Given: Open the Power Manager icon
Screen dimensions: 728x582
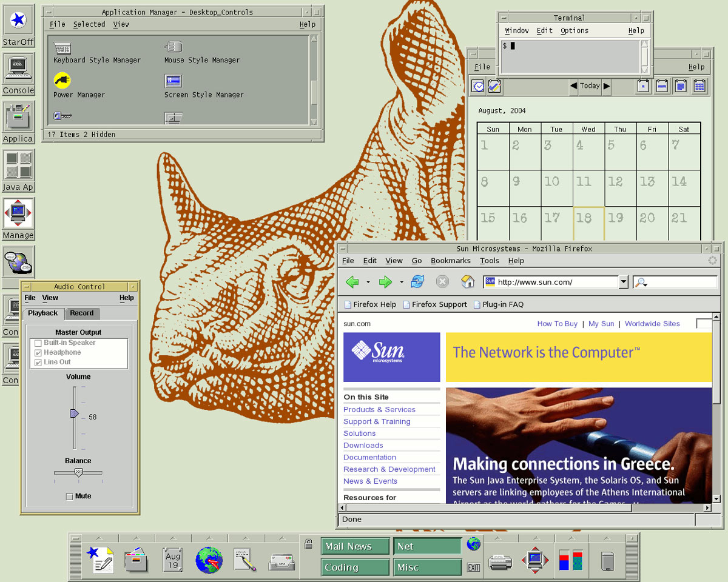Looking at the screenshot, I should tap(62, 80).
